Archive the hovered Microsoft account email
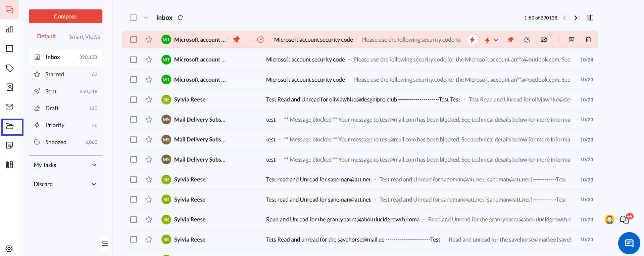This screenshot has width=644, height=256. (571, 40)
